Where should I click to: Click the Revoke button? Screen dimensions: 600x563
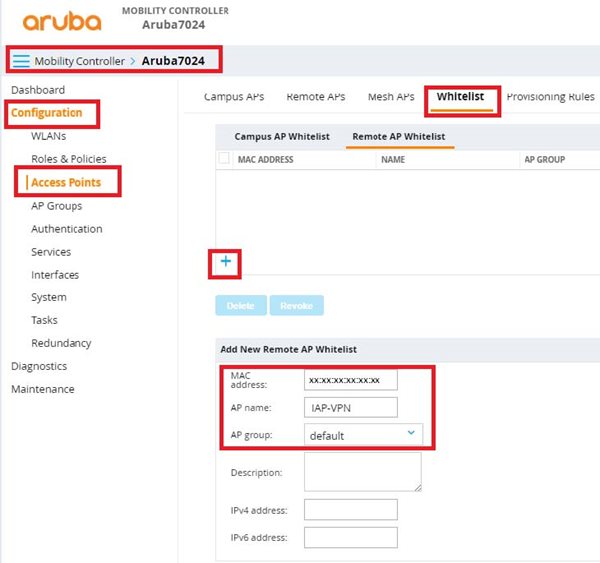point(297,305)
